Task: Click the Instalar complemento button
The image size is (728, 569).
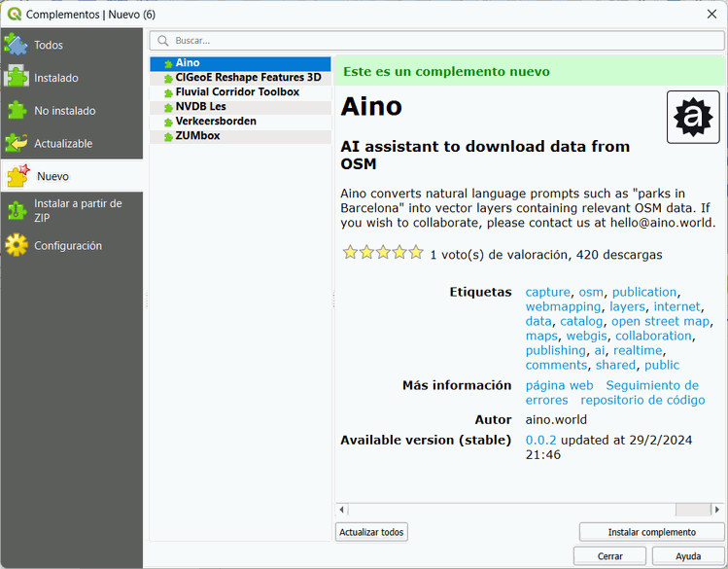Action: (x=652, y=532)
